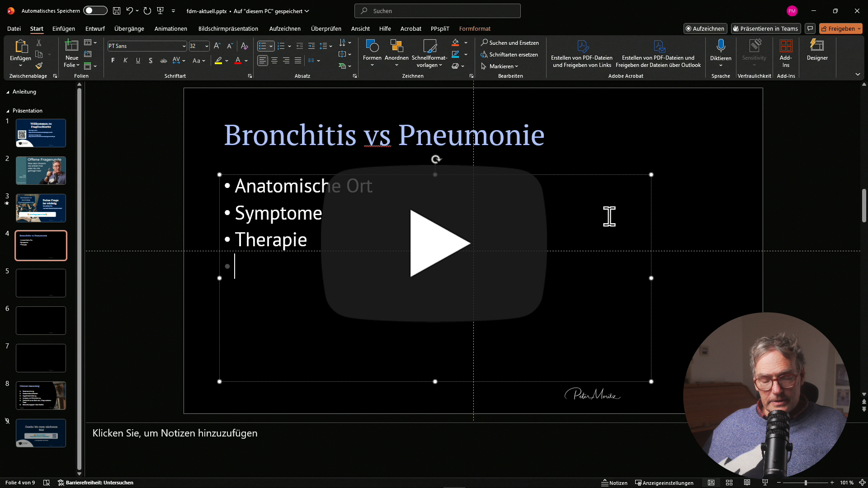Click the save disk icon
Image resolution: width=868 pixels, height=488 pixels.
[x=117, y=11]
